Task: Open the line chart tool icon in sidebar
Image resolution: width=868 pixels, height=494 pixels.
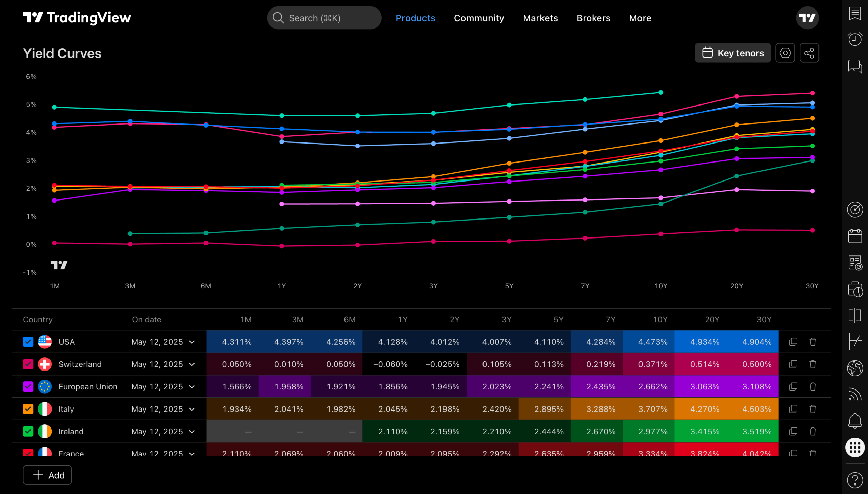Action: 855,342
